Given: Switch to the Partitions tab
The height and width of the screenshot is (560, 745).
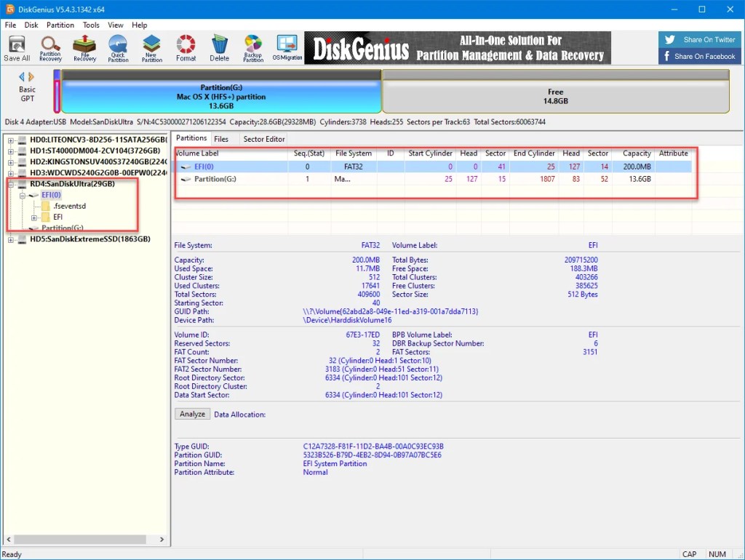Looking at the screenshot, I should tap(191, 138).
